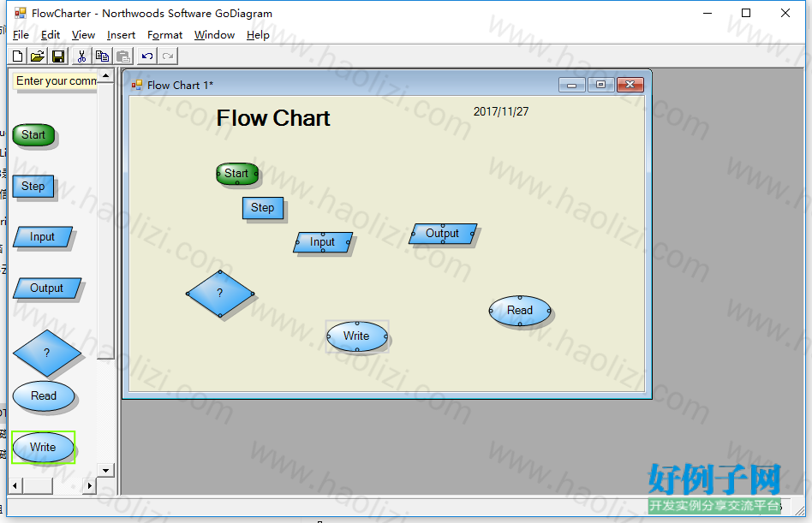
Task: Select the Input node on the canvas
Action: pyautogui.click(x=323, y=242)
